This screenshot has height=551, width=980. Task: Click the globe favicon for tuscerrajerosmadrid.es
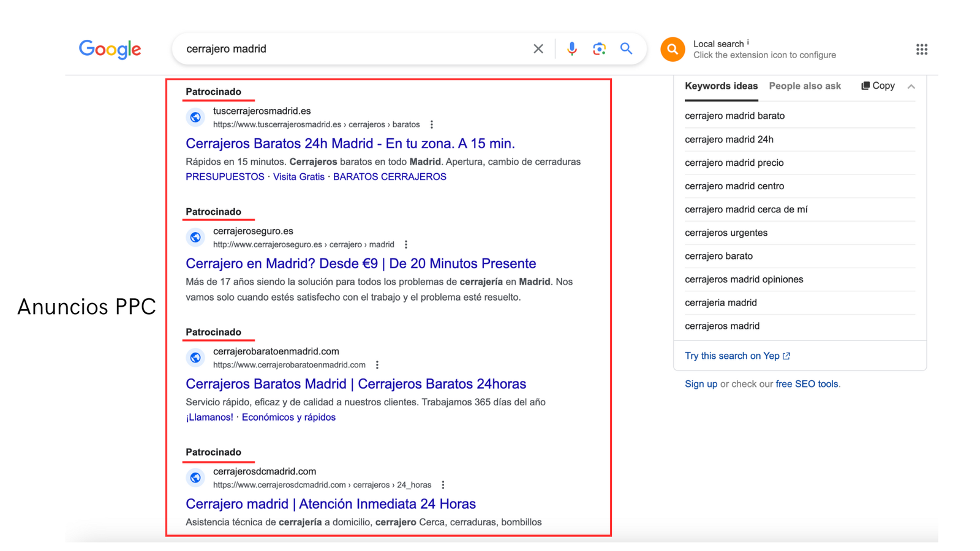coord(195,117)
